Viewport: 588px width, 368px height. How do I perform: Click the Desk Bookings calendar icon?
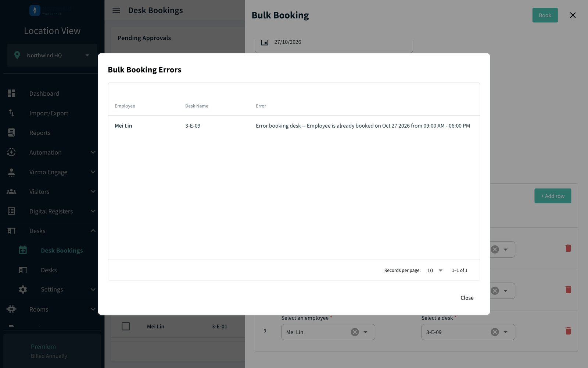(x=23, y=250)
